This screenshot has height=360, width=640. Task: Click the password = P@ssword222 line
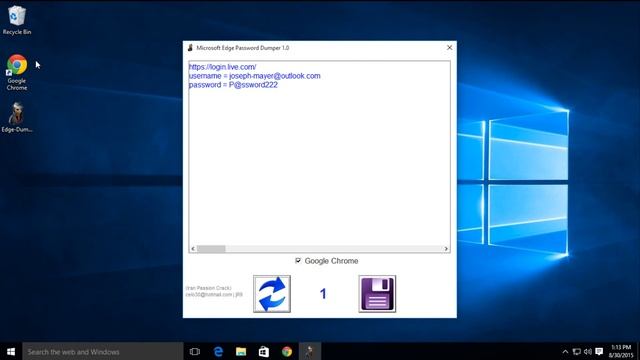[x=233, y=85]
